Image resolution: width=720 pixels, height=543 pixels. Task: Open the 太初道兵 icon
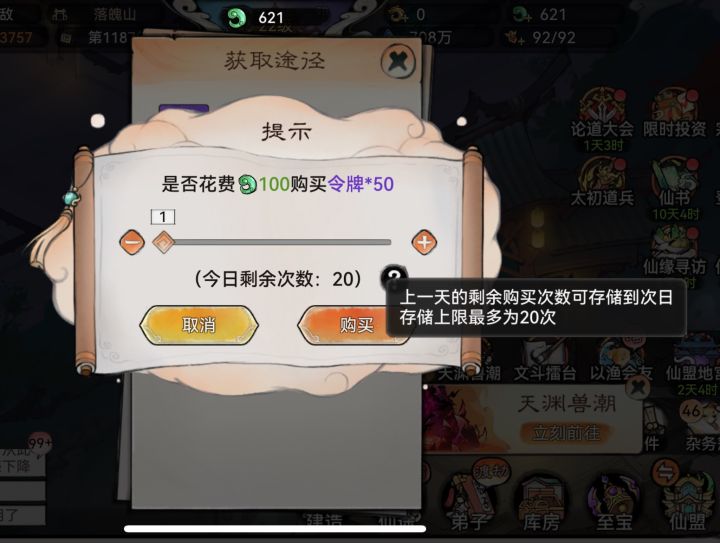(x=602, y=182)
